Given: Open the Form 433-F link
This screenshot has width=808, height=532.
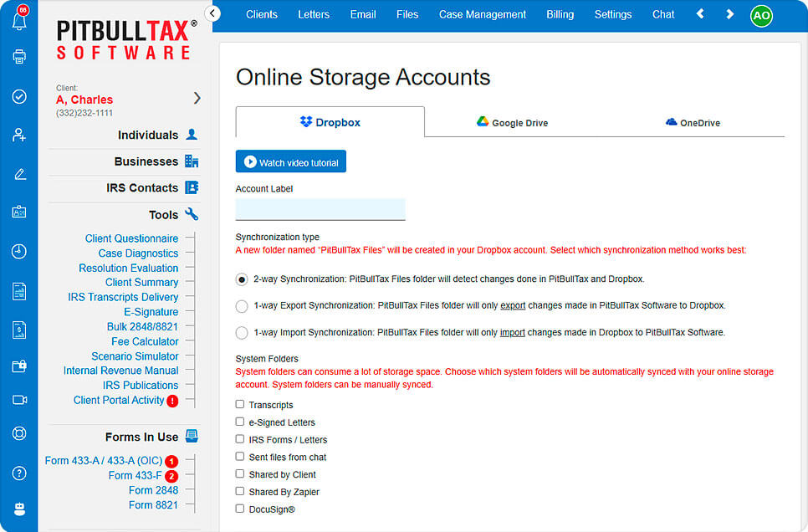Looking at the screenshot, I should pos(135,475).
